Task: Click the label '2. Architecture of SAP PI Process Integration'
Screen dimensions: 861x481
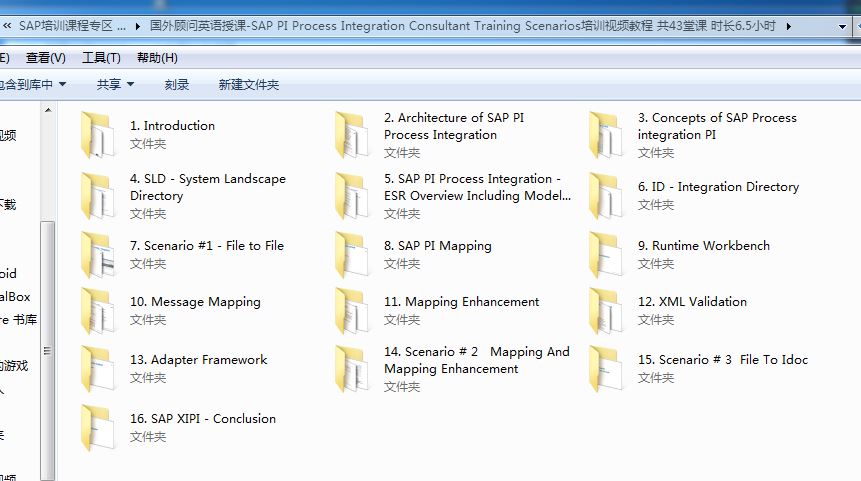Action: [x=454, y=126]
